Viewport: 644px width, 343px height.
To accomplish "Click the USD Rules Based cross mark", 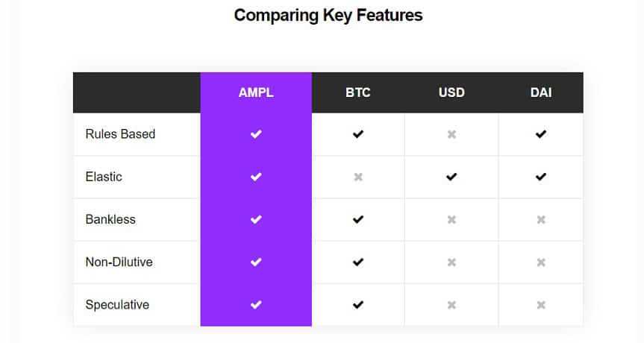I will (x=451, y=134).
